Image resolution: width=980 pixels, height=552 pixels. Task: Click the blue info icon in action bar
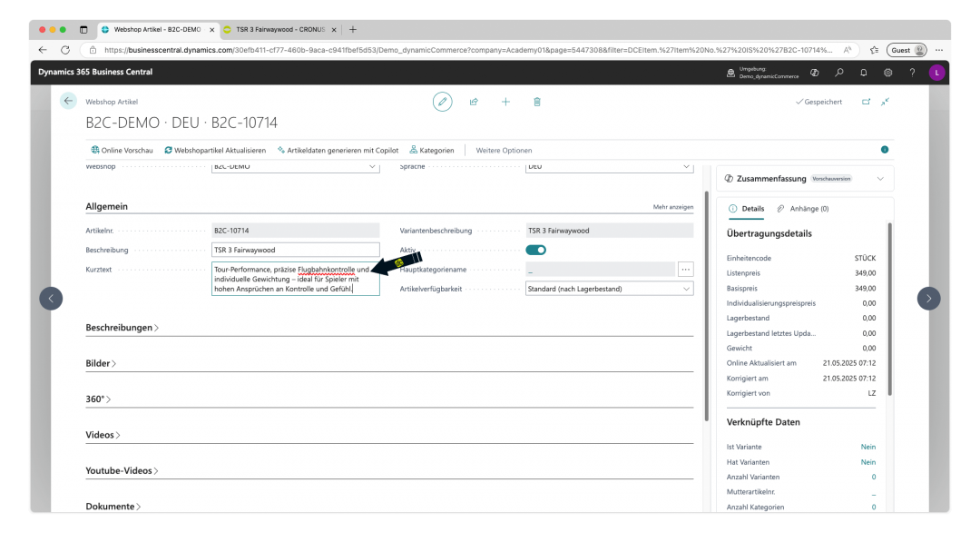[885, 150]
